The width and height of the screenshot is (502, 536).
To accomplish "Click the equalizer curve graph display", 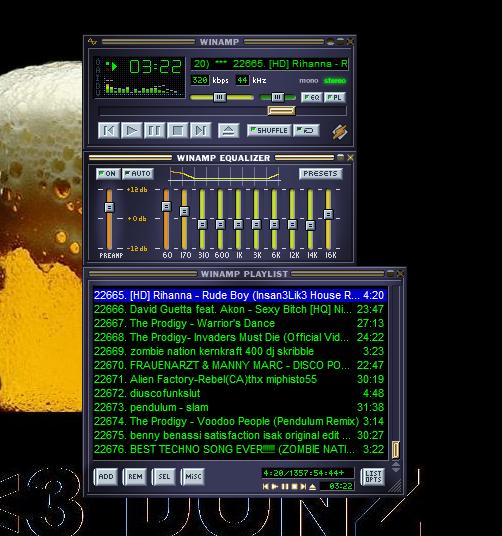I will pyautogui.click(x=225, y=175).
